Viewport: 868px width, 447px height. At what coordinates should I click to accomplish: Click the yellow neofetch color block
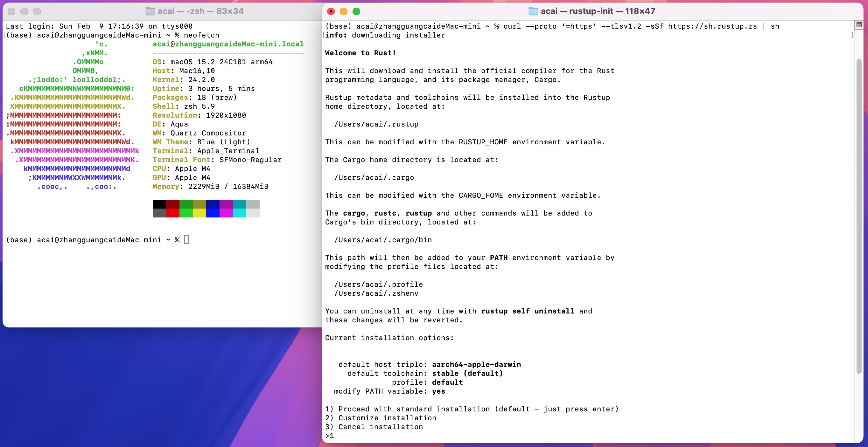199,213
